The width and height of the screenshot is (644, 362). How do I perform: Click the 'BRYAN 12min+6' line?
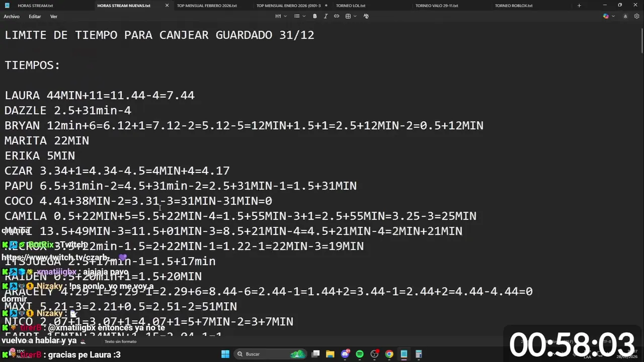point(244,126)
